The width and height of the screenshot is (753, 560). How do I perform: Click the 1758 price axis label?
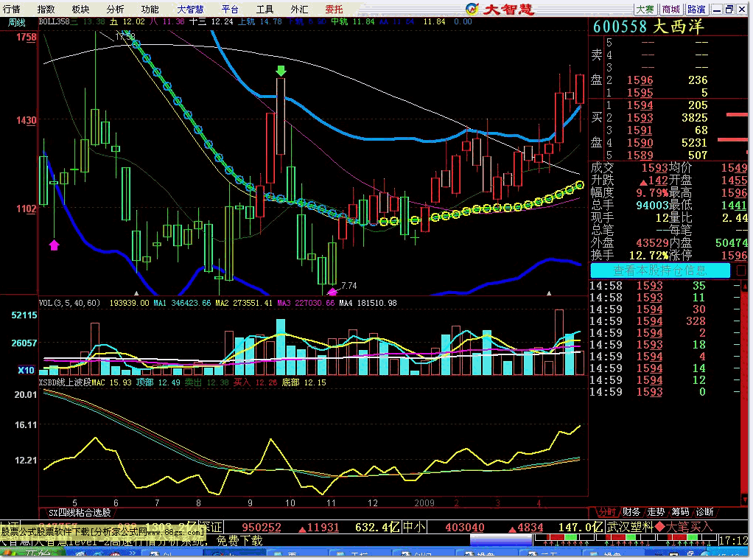click(x=27, y=37)
